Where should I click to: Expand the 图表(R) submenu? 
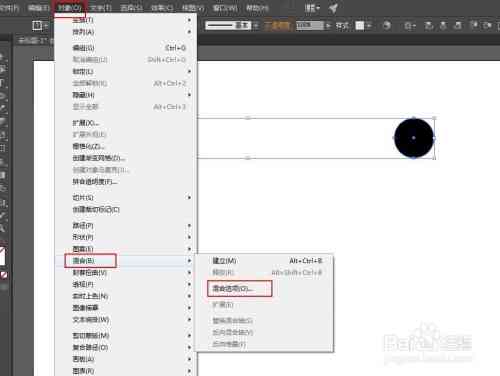[x=126, y=371]
